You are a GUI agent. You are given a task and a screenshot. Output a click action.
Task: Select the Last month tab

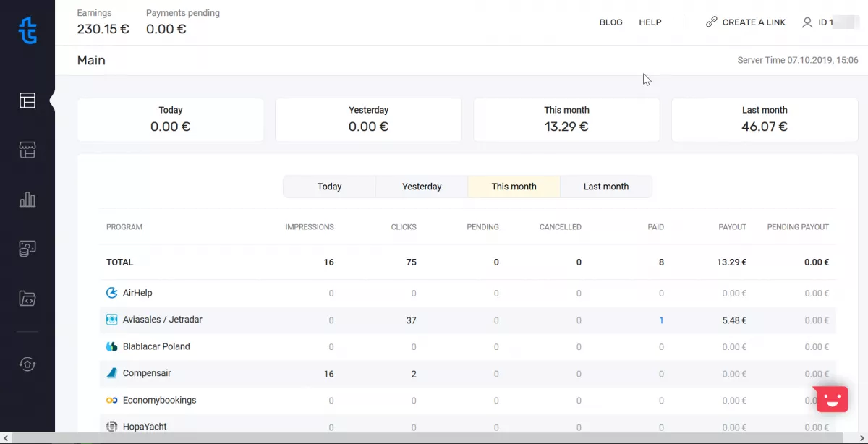tap(606, 187)
